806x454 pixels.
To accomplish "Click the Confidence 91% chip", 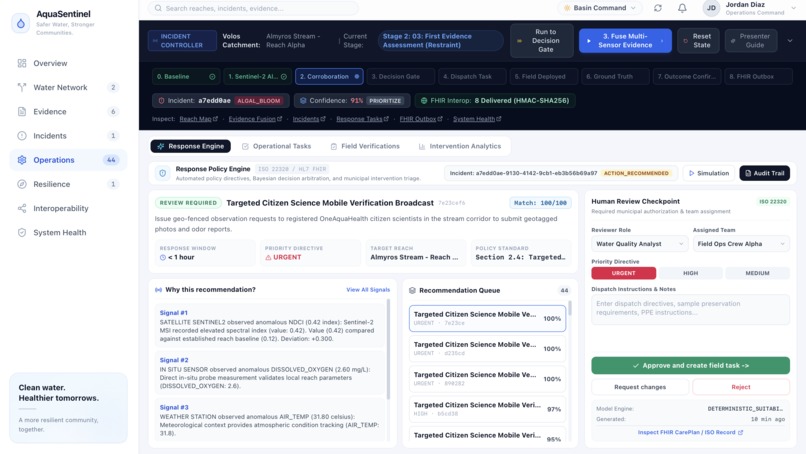I will (x=352, y=101).
